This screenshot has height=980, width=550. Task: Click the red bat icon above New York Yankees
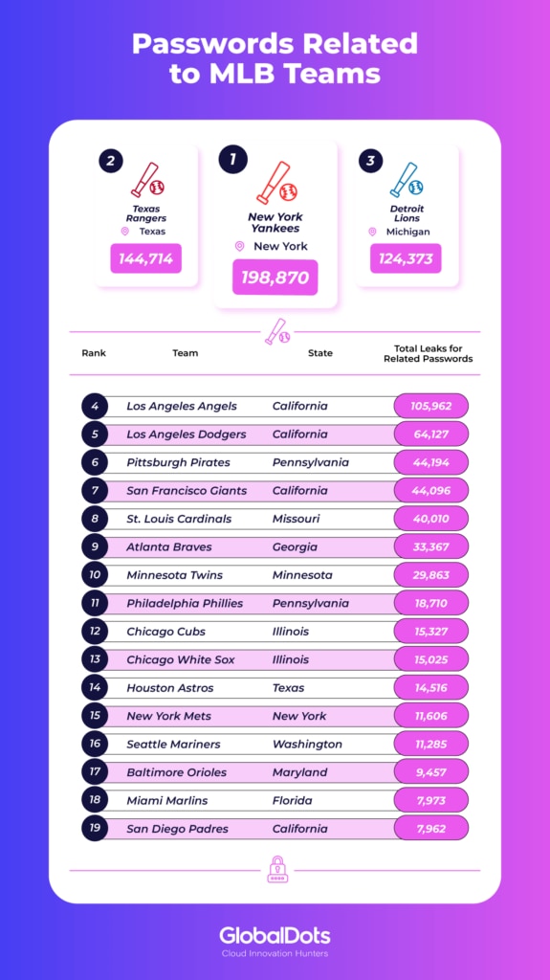(276, 183)
